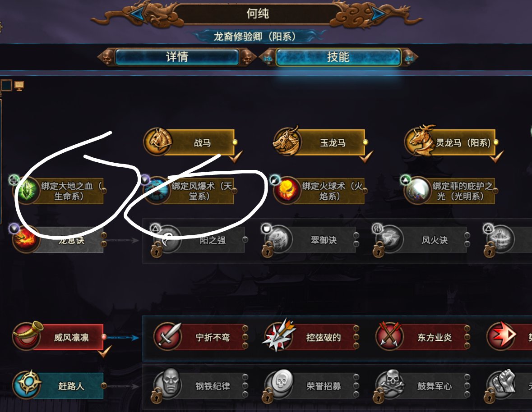The height and width of the screenshot is (412, 532).
Task: Click the 威风凛凛 war horn icon
Action: click(27, 335)
